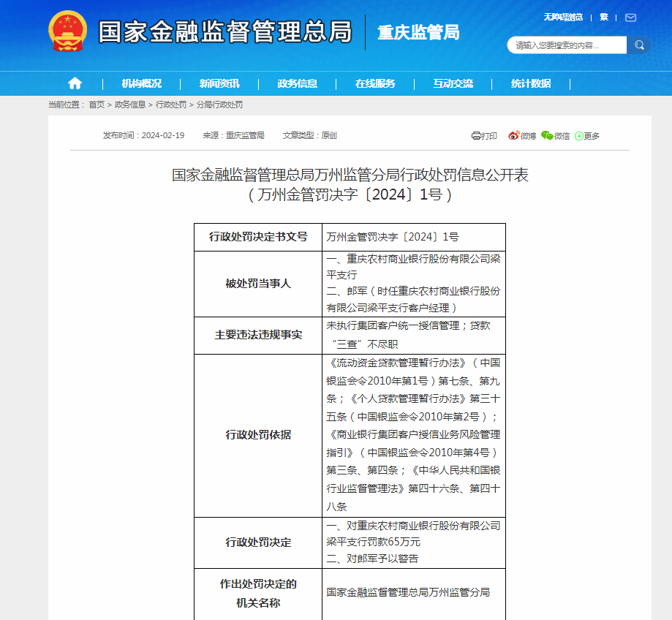
Task: Click the home icon in the navigation bar
Action: 74,83
